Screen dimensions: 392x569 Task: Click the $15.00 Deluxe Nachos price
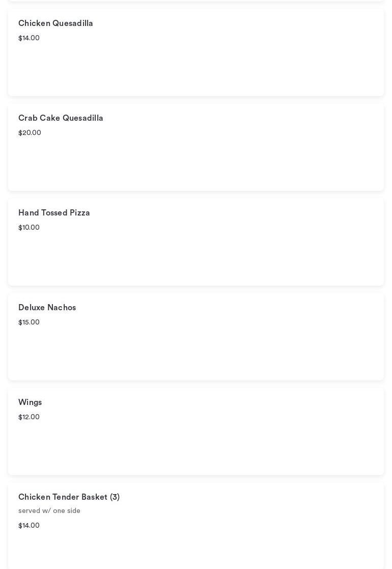(29, 322)
